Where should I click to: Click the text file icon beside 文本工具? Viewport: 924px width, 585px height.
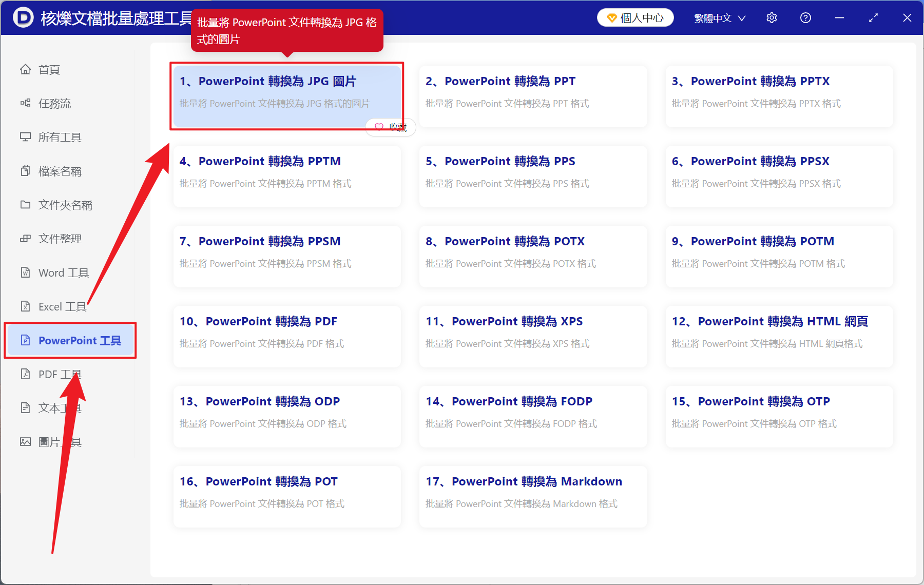pos(25,408)
